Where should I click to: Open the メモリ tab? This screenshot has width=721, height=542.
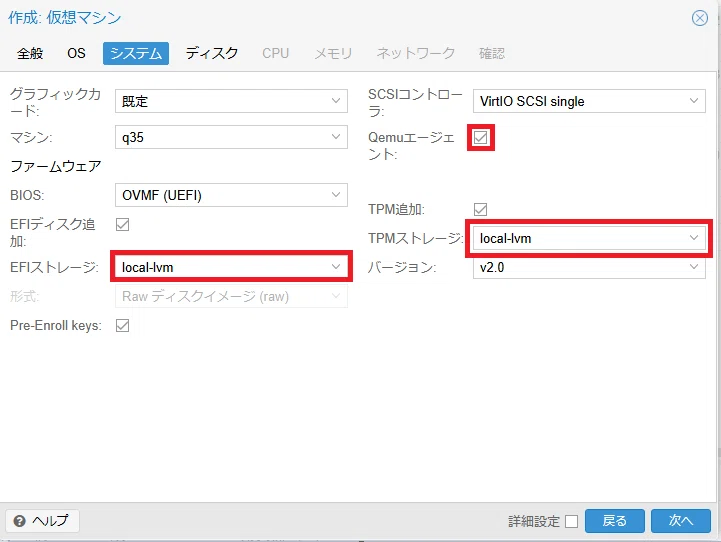coord(333,53)
